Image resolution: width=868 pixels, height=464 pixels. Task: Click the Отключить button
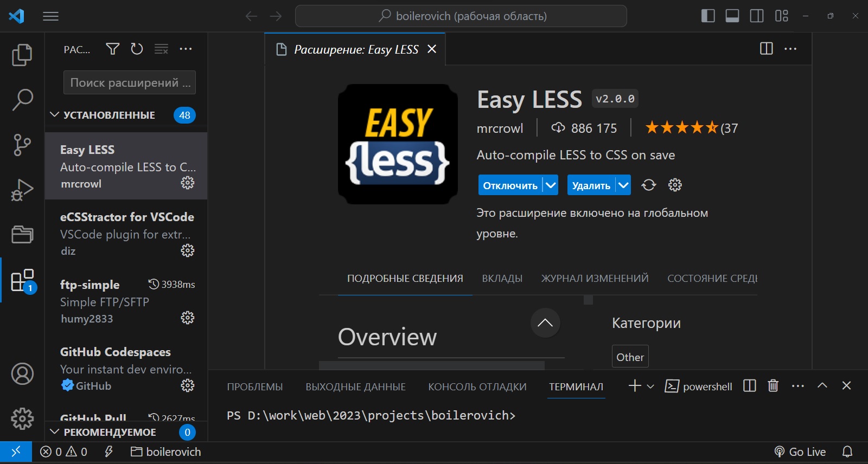(510, 185)
